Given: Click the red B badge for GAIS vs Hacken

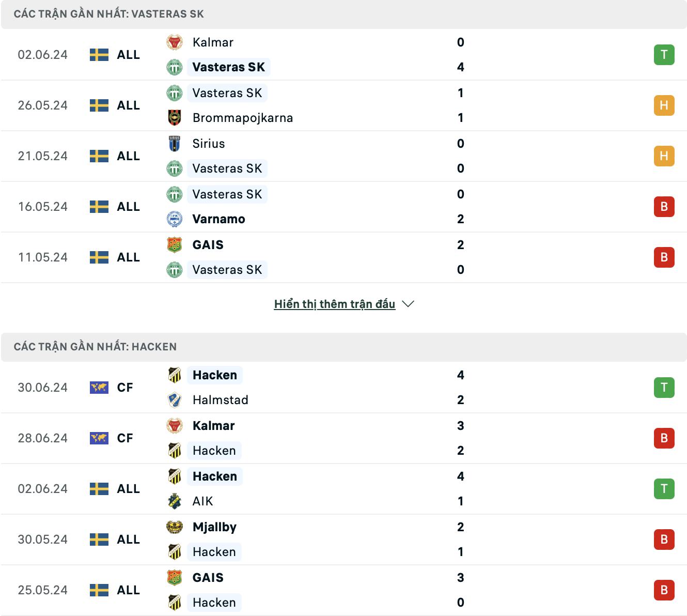Looking at the screenshot, I should [x=664, y=590].
